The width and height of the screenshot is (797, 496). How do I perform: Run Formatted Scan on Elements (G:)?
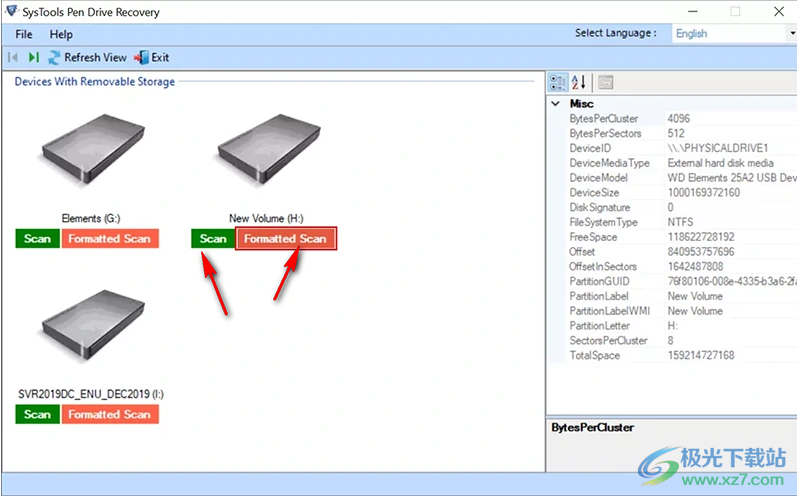pyautogui.click(x=110, y=239)
